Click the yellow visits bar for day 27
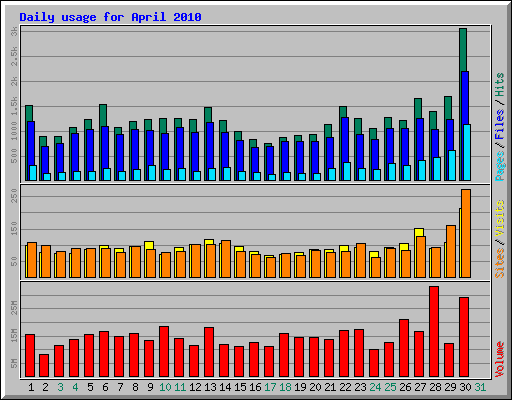 point(419,232)
